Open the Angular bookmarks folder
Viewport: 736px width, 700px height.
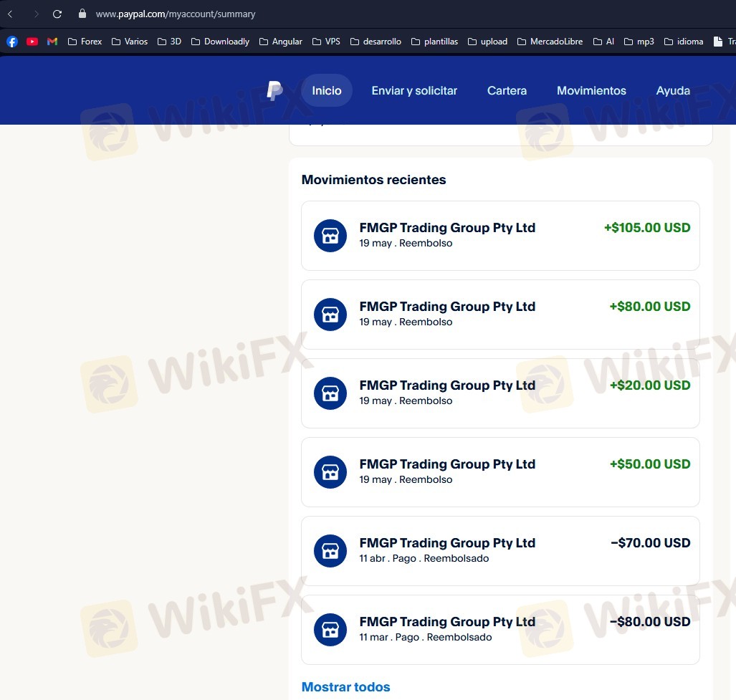[281, 42]
